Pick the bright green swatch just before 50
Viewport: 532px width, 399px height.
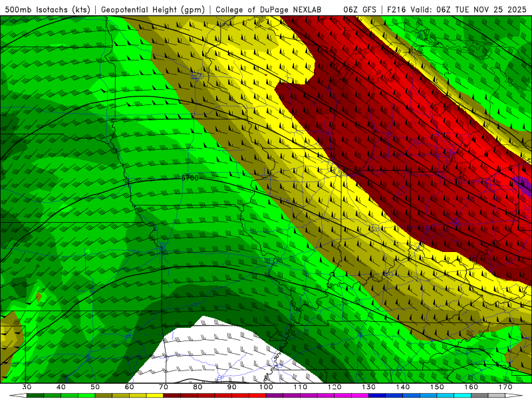86,396
